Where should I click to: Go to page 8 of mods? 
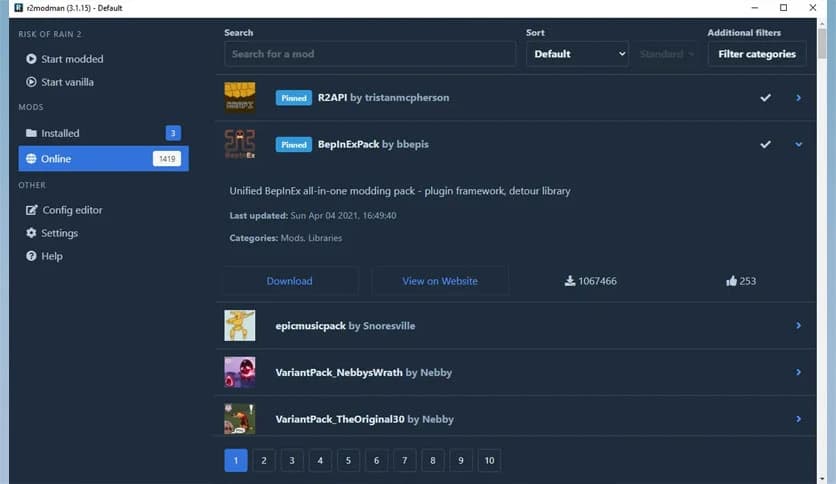click(432, 460)
